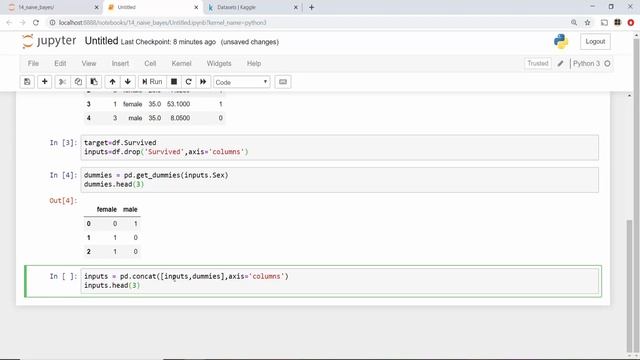Click the 53.1000 fare value

[178, 104]
